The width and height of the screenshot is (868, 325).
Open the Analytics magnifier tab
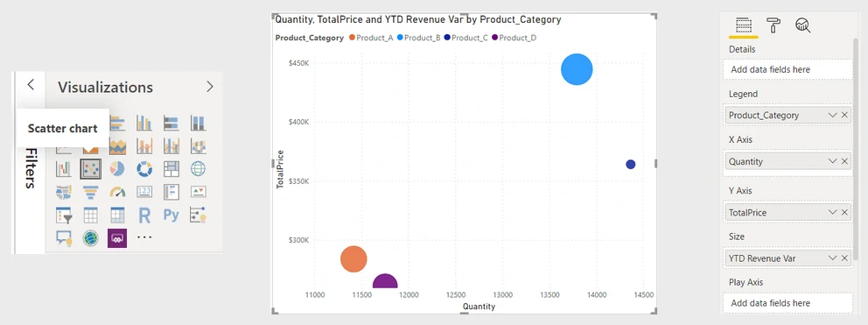coord(802,25)
